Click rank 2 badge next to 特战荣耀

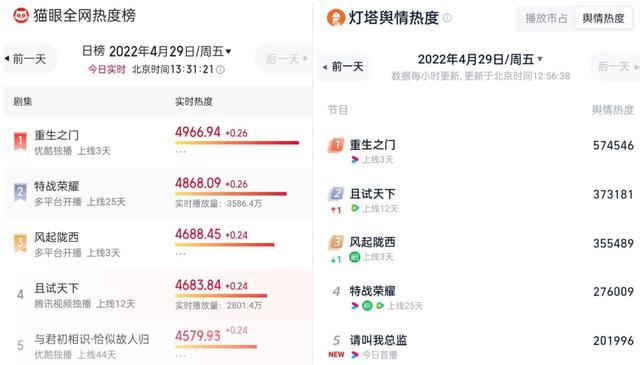[20, 192]
